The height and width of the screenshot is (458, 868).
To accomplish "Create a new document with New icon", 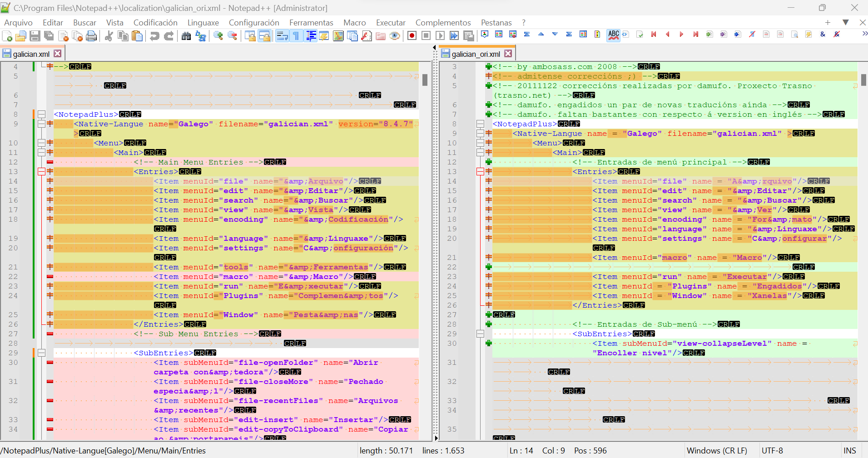I will (7, 36).
